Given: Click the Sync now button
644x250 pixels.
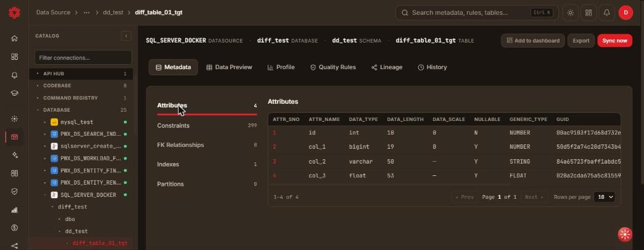Looking at the screenshot, I should (x=614, y=41).
